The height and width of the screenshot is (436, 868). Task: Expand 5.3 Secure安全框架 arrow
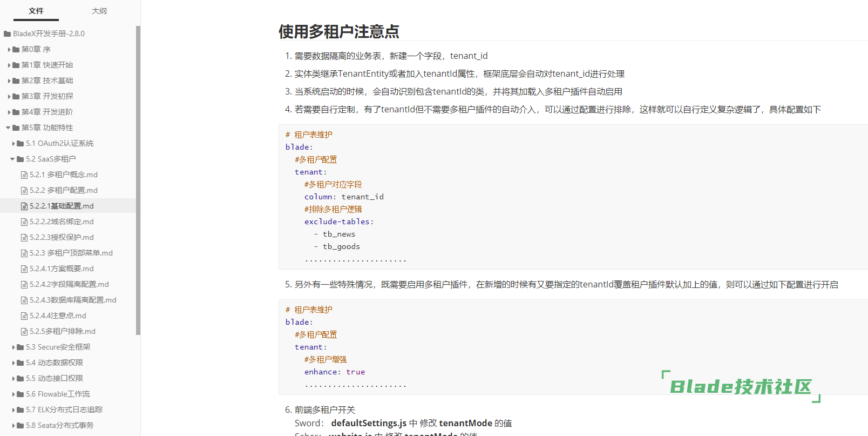pyautogui.click(x=13, y=347)
